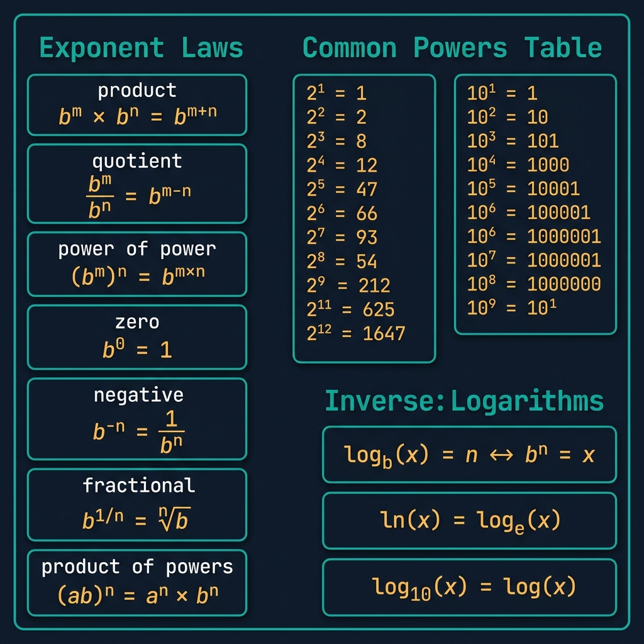Click the row 2³ = 8
The width and height of the screenshot is (644, 644).
click(x=336, y=141)
